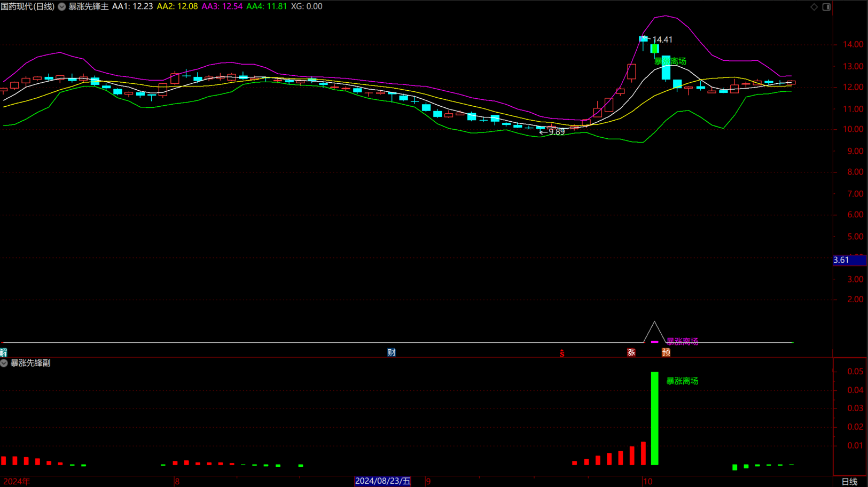Click the triangle signal spike above the baseline

[x=654, y=332]
